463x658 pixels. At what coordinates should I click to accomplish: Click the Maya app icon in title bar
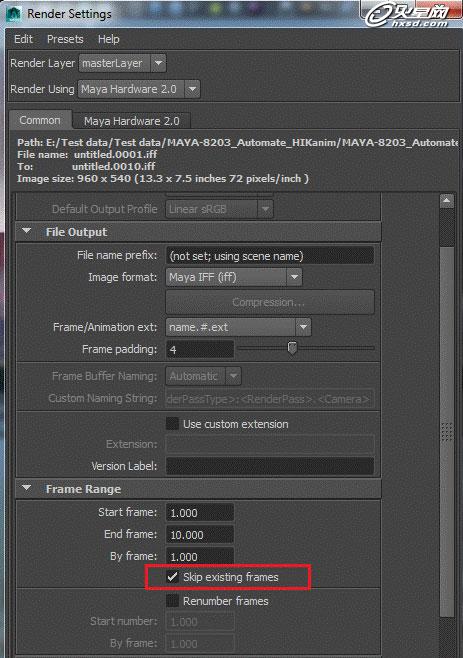coord(14,13)
